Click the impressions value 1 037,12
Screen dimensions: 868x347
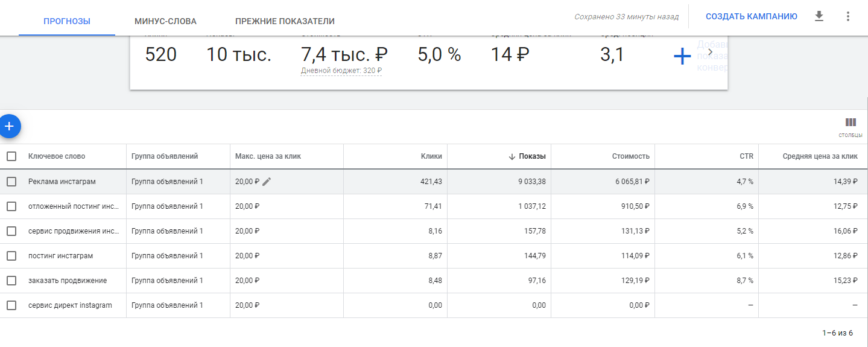point(532,206)
